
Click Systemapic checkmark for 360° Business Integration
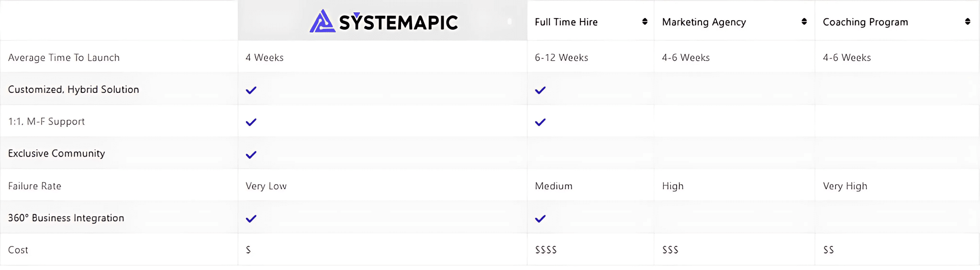251,219
